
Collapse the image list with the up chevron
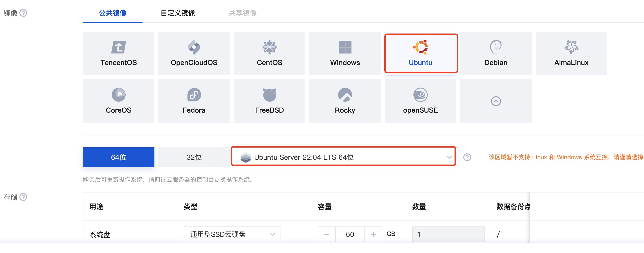pyautogui.click(x=496, y=101)
